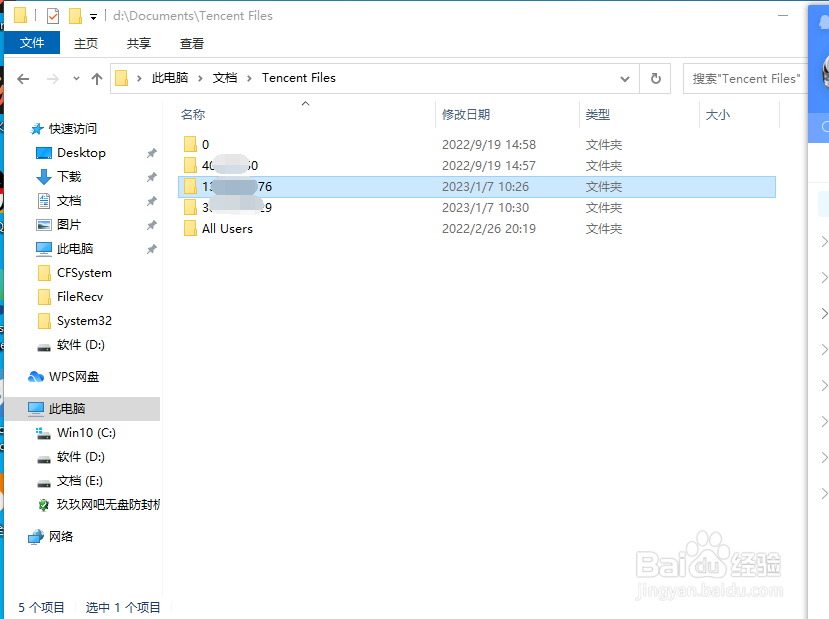Open quick access toolbar customize dropdown
829x619 pixels.
94,17
